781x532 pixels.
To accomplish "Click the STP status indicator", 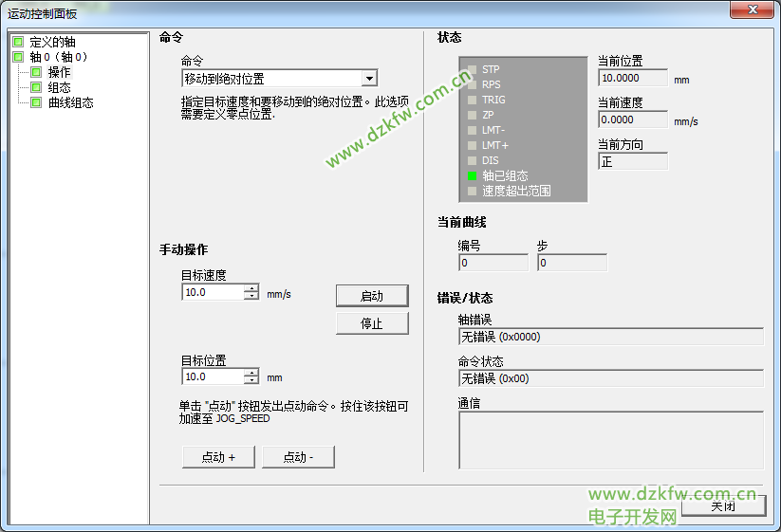I will 472,69.
